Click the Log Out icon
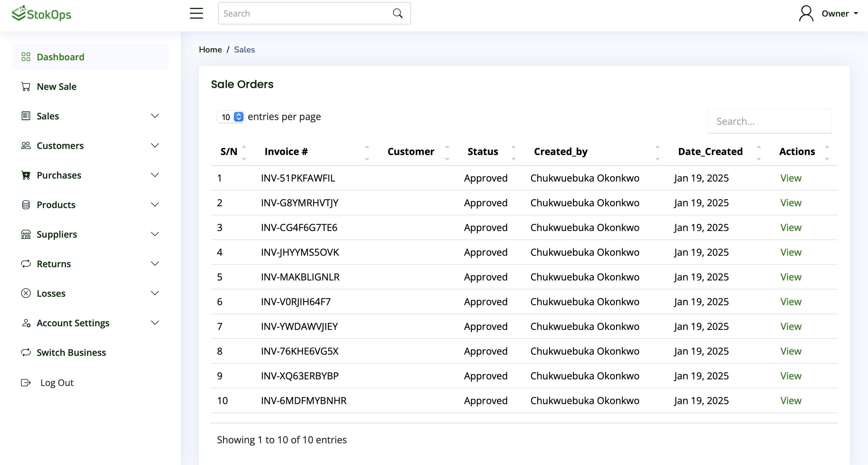Viewport: 868px width, 465px height. click(x=26, y=383)
